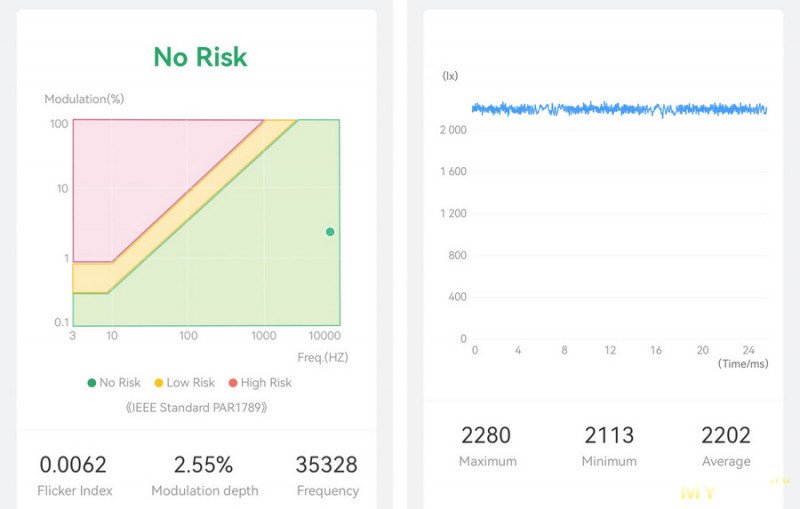
Task: Tap the Modulation depth value 2.55%
Action: pyautogui.click(x=203, y=465)
